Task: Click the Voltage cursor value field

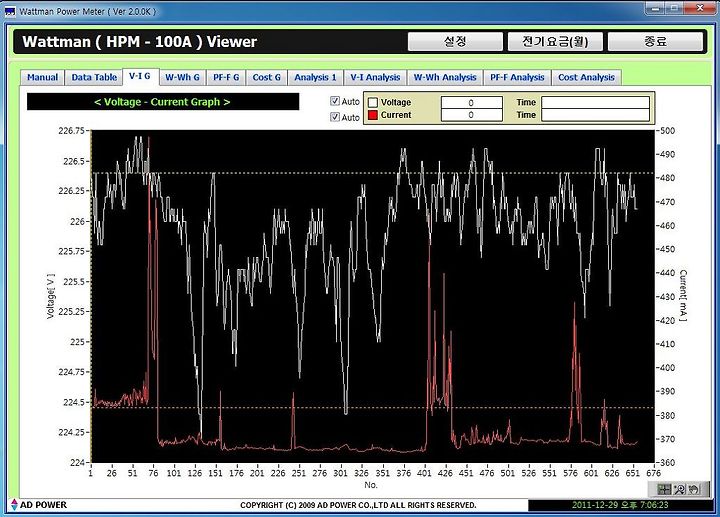Action: tap(471, 102)
